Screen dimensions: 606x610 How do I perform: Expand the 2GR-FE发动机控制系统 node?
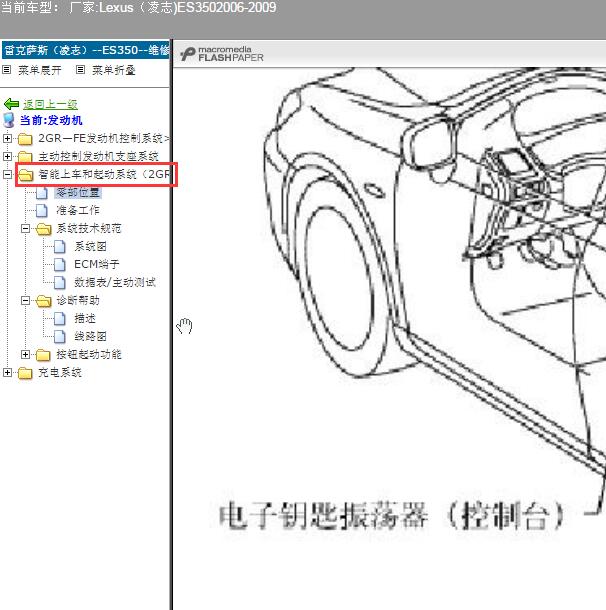click(x=7, y=138)
